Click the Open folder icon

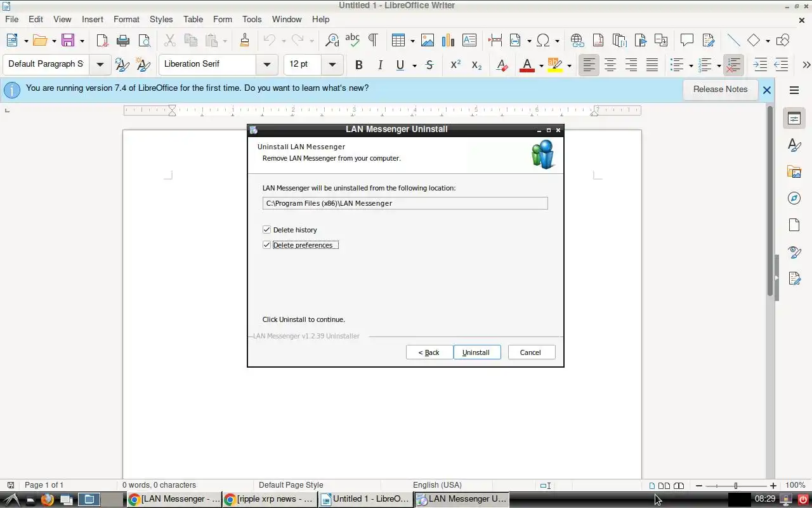click(40, 41)
